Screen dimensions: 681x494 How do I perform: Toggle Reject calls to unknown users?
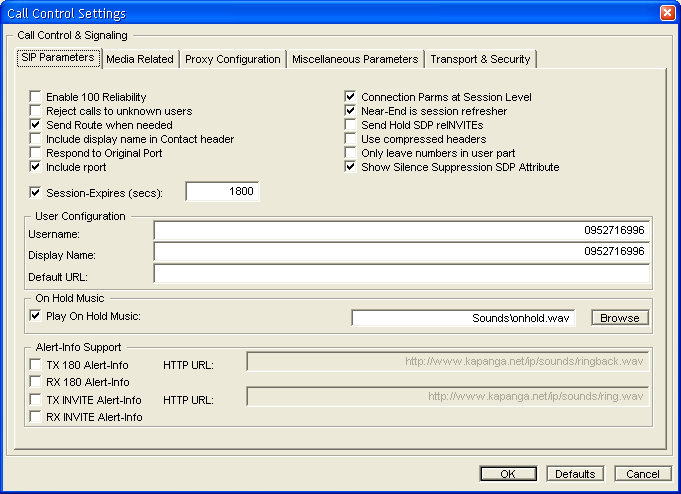coord(36,111)
